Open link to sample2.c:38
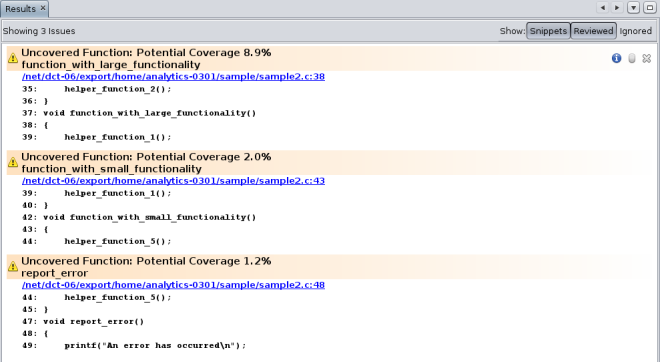660x362 pixels. (173, 77)
